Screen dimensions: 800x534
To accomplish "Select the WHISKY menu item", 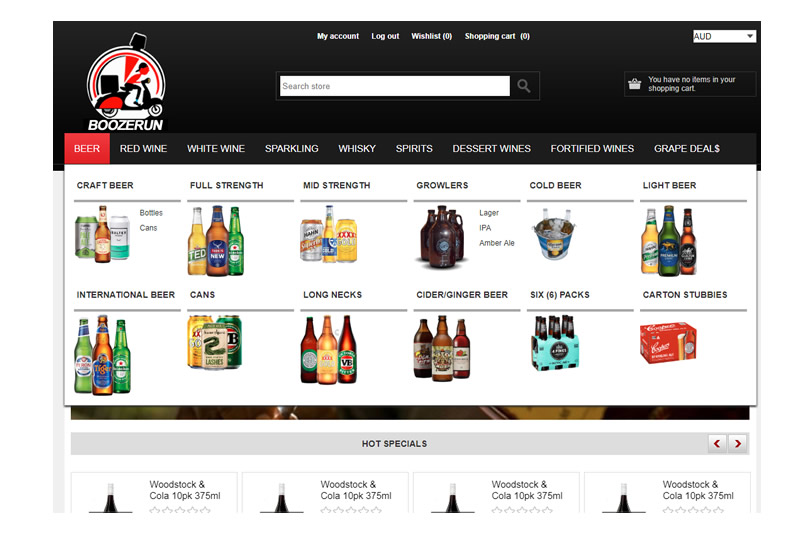I will 357,148.
